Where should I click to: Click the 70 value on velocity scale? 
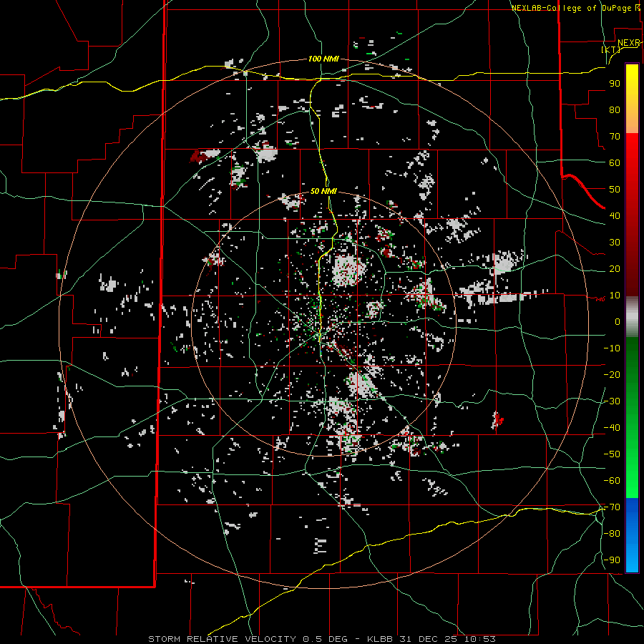pyautogui.click(x=615, y=137)
